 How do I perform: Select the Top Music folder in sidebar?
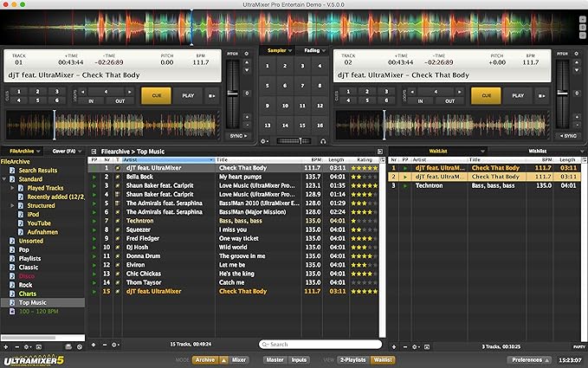tap(33, 302)
